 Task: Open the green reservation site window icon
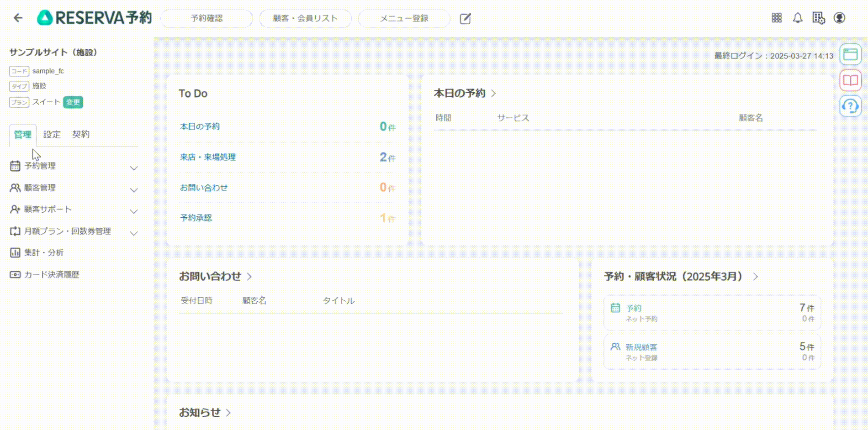pos(850,55)
